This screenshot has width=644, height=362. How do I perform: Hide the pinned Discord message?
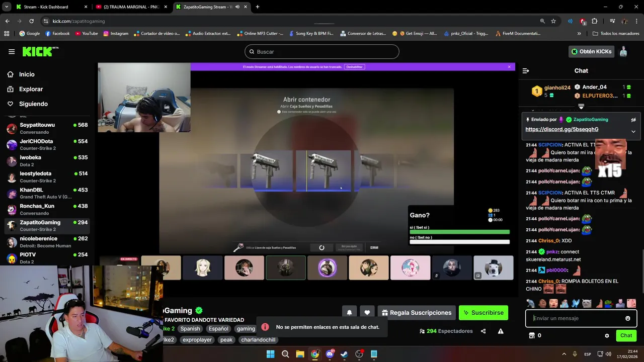633,120
